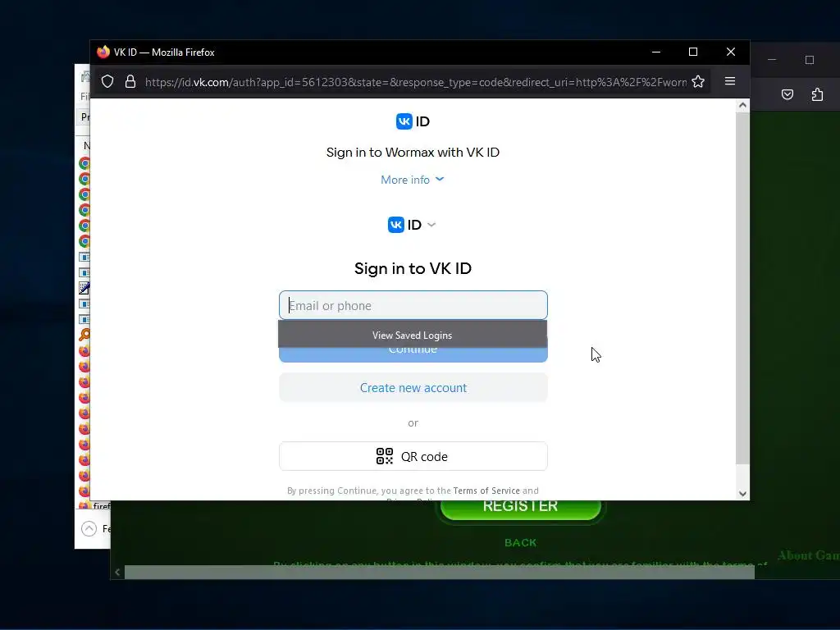The height and width of the screenshot is (630, 840).
Task: Bookmark this page with the star icon
Action: pyautogui.click(x=698, y=81)
